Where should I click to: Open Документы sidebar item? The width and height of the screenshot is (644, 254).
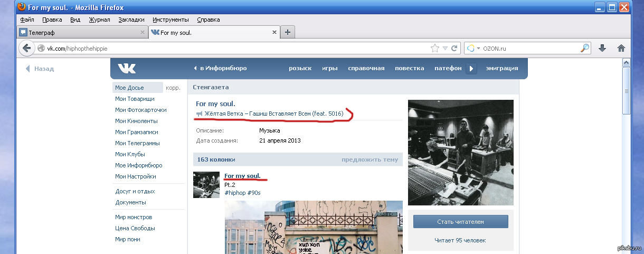coord(131,202)
